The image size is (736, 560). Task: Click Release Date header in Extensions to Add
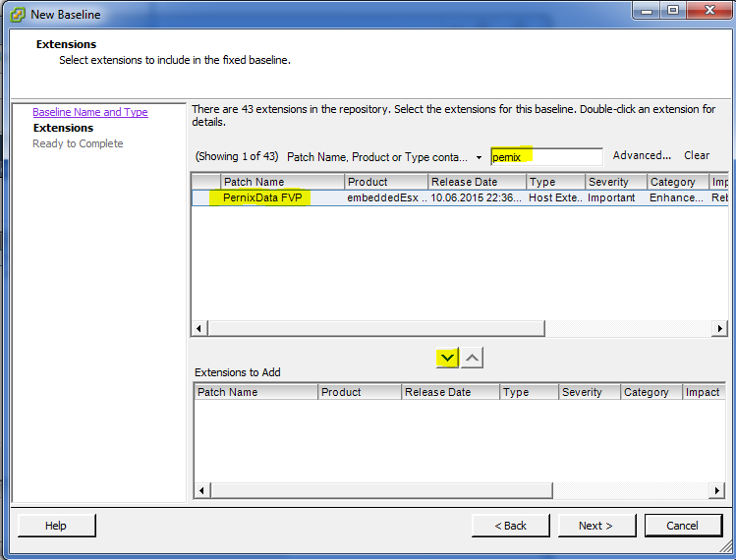(x=451, y=392)
